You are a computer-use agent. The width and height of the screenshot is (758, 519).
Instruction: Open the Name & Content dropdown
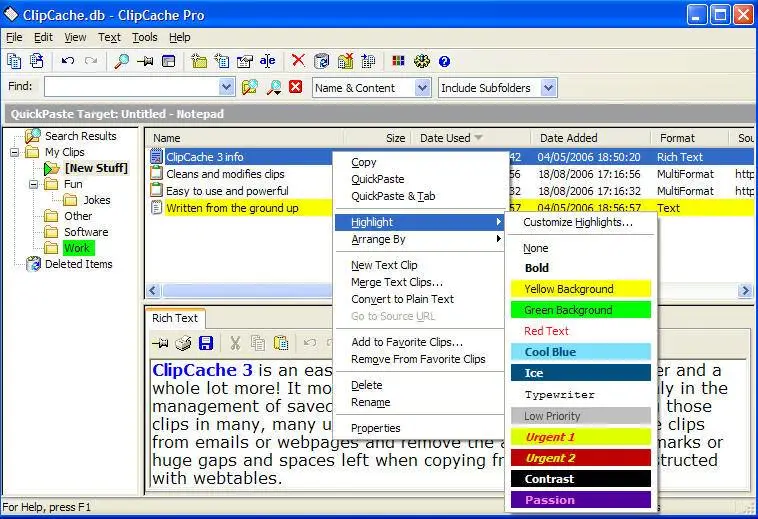coord(422,88)
